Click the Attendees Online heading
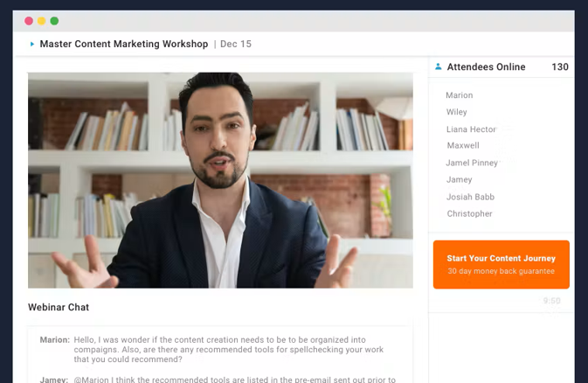This screenshot has width=588, height=383. point(486,66)
